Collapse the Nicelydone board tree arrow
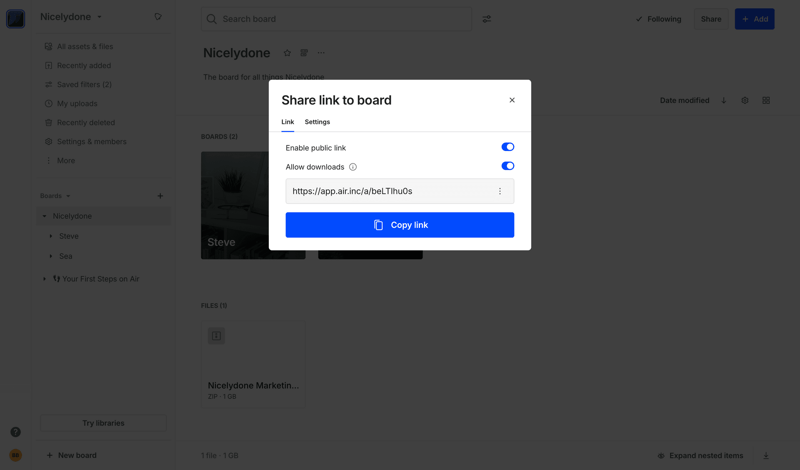 pos(44,216)
